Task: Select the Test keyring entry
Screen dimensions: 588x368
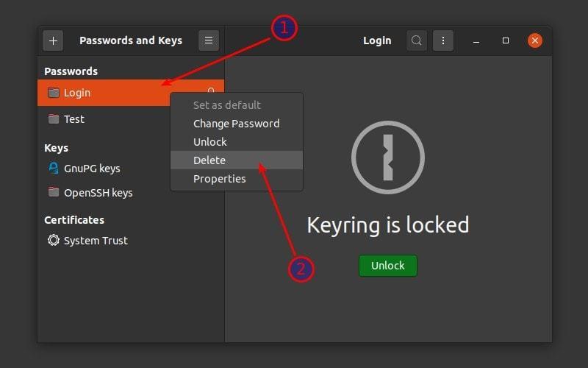Action: (74, 118)
